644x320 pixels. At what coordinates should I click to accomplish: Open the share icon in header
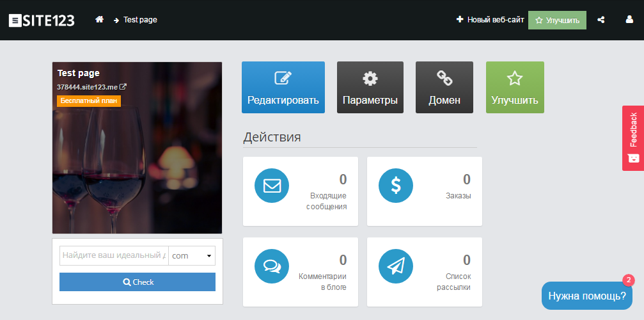(601, 19)
